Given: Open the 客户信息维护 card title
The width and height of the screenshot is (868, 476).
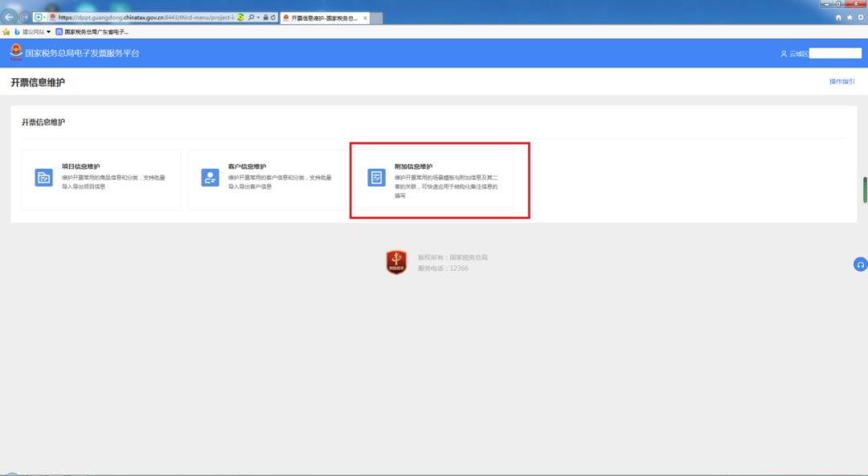Looking at the screenshot, I should [x=247, y=166].
